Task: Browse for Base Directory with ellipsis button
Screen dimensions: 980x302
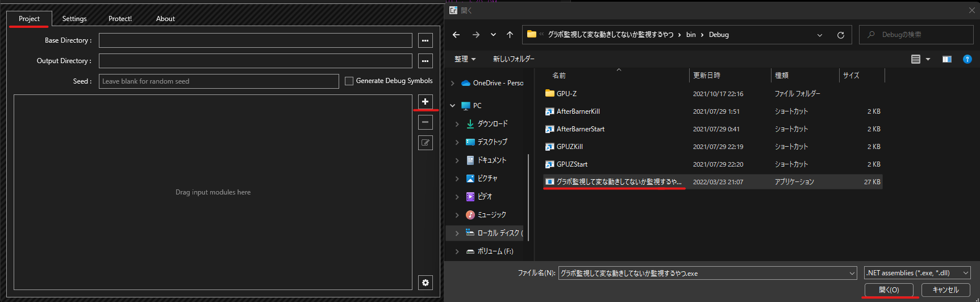Action: [x=425, y=40]
